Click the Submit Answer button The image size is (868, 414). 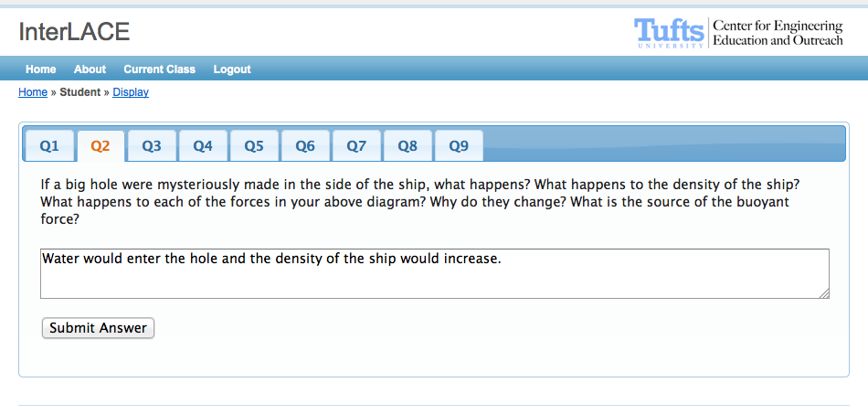(98, 328)
